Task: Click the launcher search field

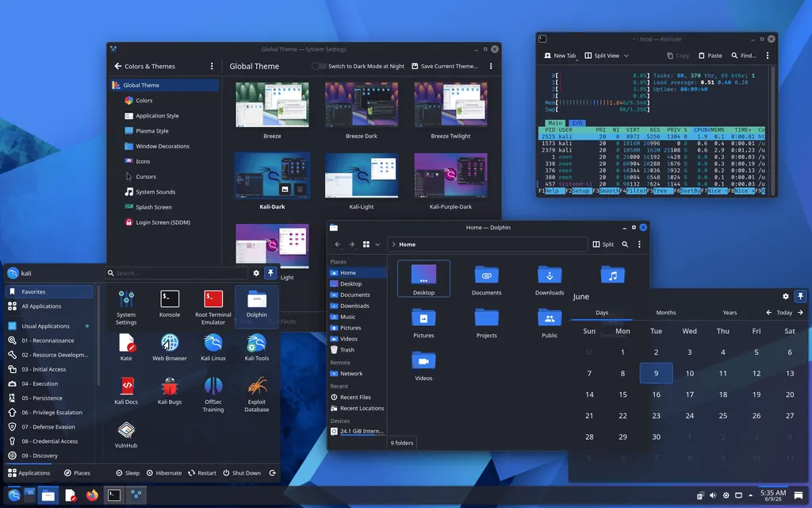Action: (176, 273)
